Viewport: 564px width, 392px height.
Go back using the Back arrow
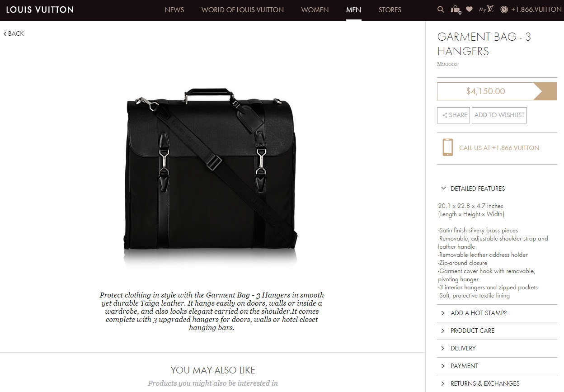pyautogui.click(x=14, y=33)
